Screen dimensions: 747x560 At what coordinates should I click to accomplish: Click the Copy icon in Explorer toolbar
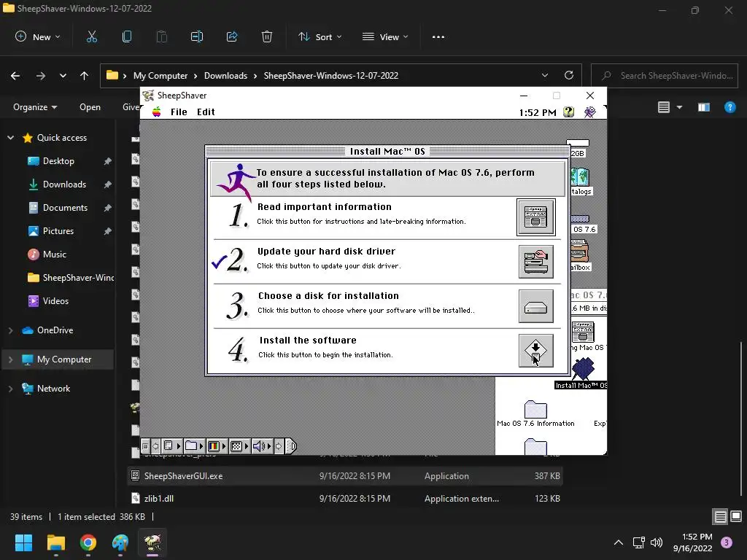coord(127,36)
